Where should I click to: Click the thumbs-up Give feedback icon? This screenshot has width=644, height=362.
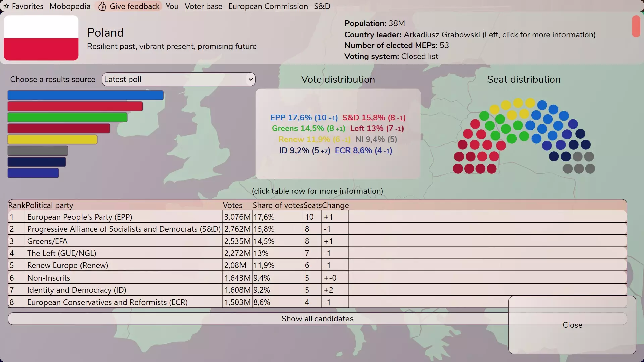tap(102, 6)
